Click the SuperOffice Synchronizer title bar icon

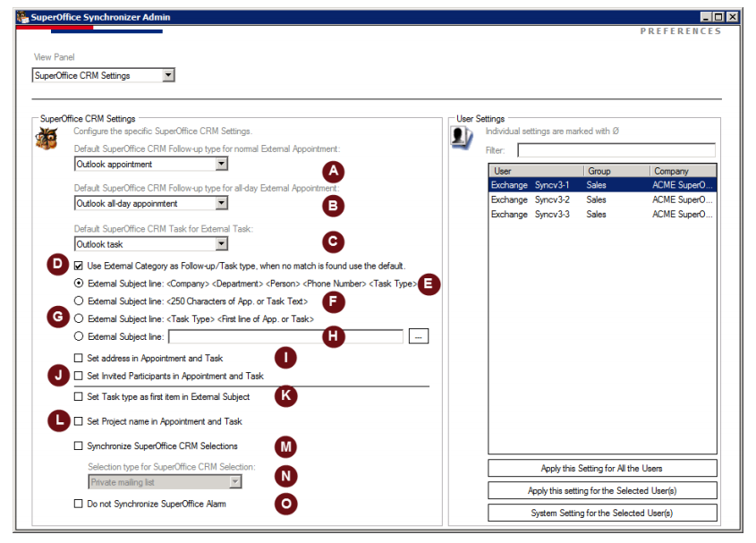(22, 17)
